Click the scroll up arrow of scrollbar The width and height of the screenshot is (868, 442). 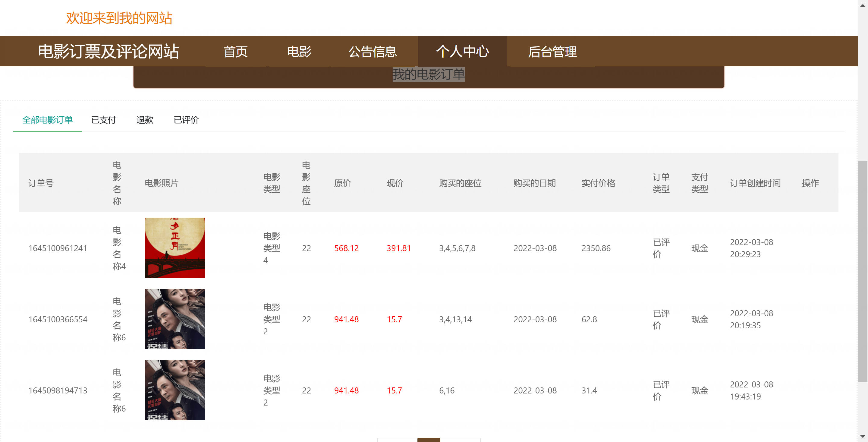click(863, 5)
